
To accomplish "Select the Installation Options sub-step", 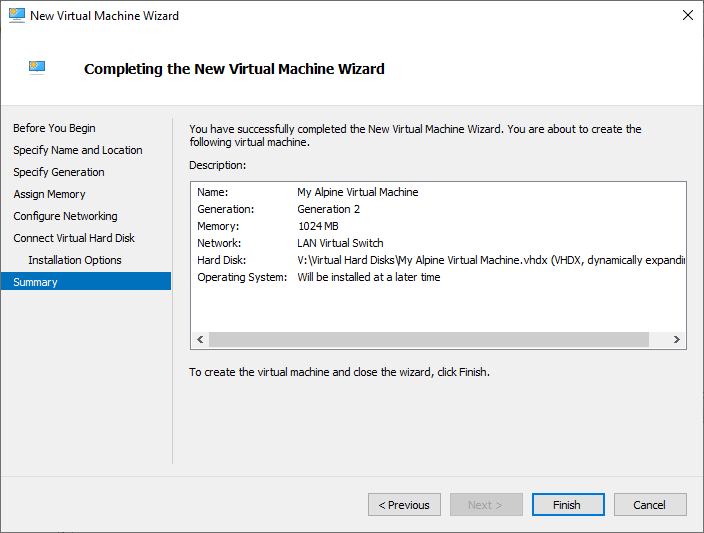I will click(x=75, y=260).
